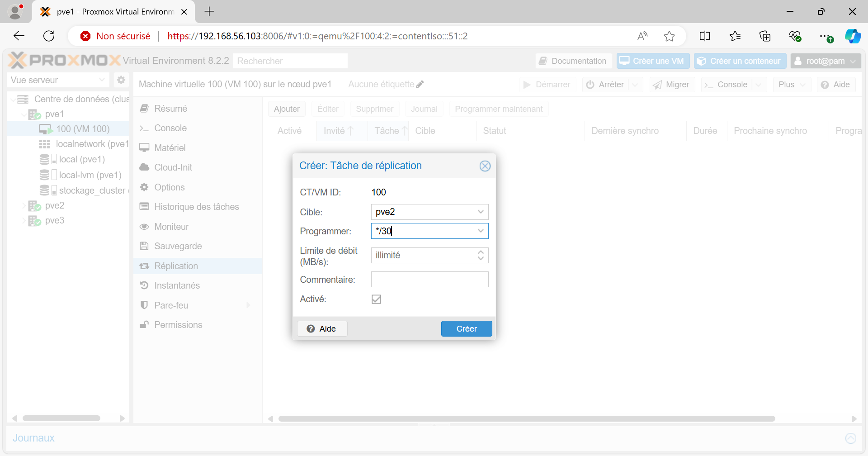Open the Programmer schedule dropdown arrow
868x456 pixels.
click(x=481, y=231)
